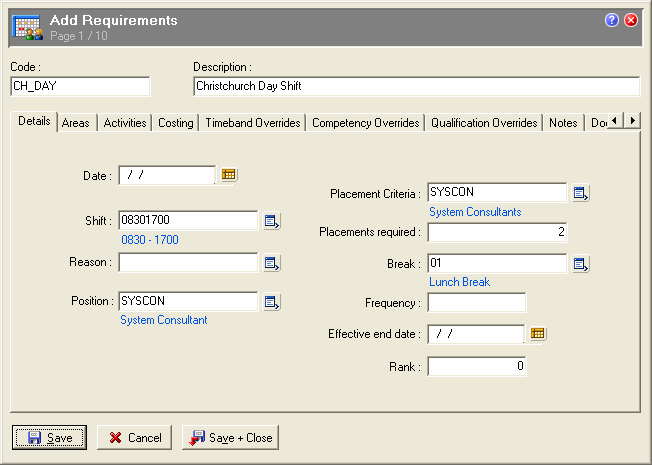Open the Effective end date calendar icon
652x465 pixels.
click(537, 333)
